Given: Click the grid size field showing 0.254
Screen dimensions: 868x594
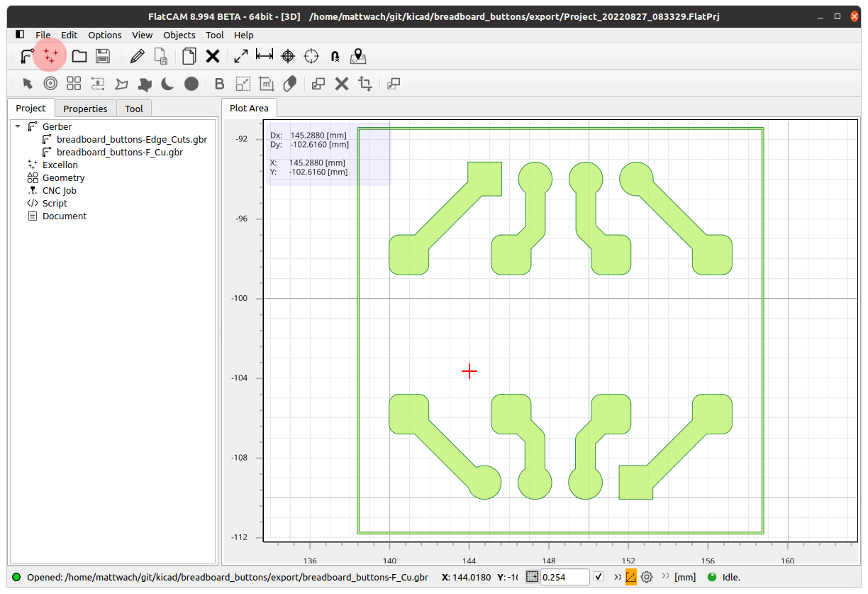Looking at the screenshot, I should [x=565, y=577].
